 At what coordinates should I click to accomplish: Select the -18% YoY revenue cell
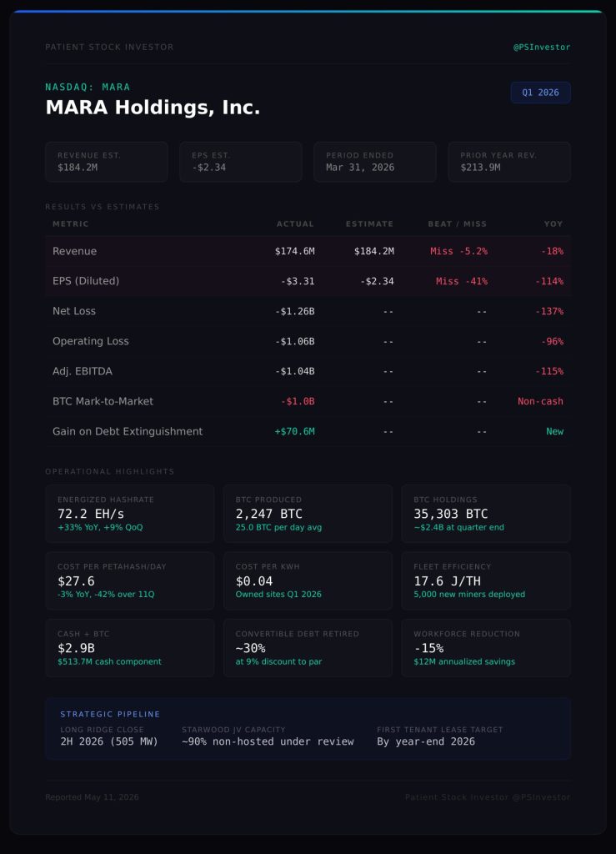(552, 251)
